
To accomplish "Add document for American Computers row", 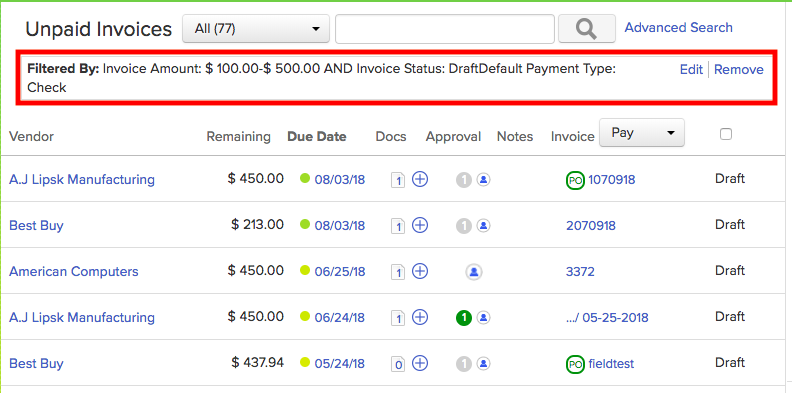I will [x=420, y=271].
